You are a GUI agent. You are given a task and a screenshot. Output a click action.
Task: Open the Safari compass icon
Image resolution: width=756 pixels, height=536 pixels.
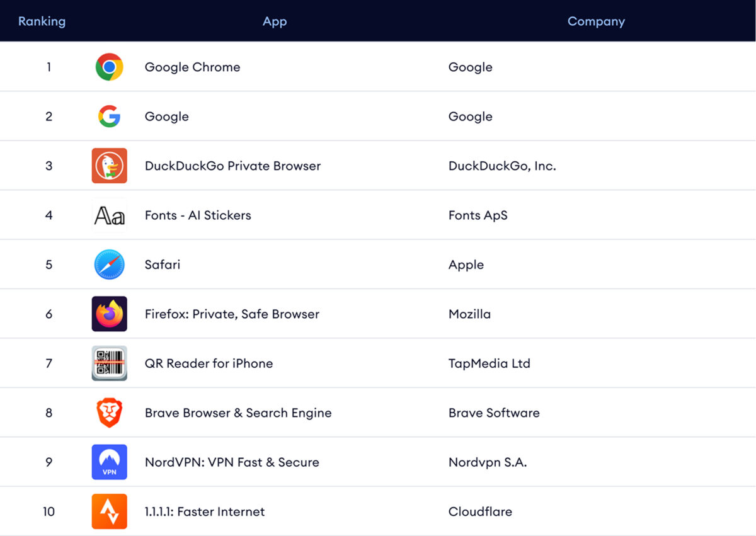tap(109, 265)
